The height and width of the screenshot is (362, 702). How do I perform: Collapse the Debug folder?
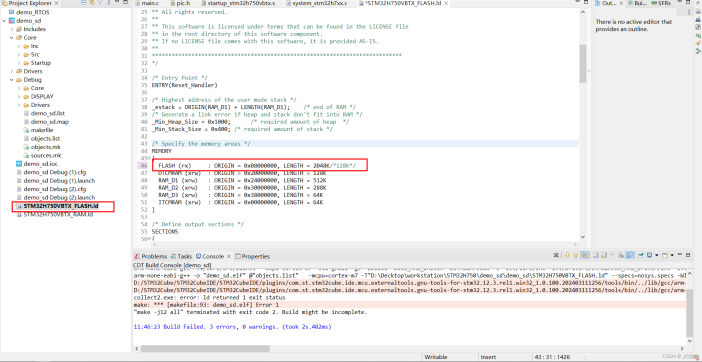pyautogui.click(x=12, y=80)
